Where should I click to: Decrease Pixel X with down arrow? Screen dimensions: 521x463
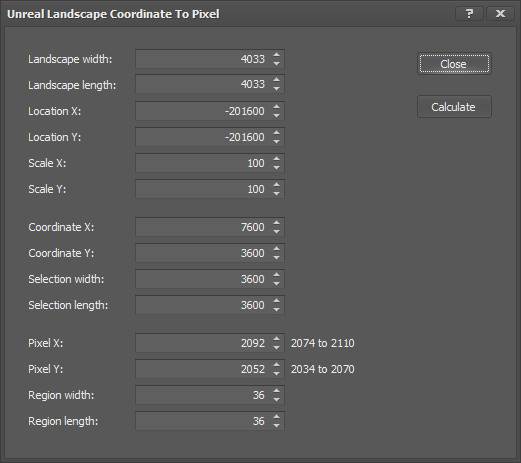276,347
